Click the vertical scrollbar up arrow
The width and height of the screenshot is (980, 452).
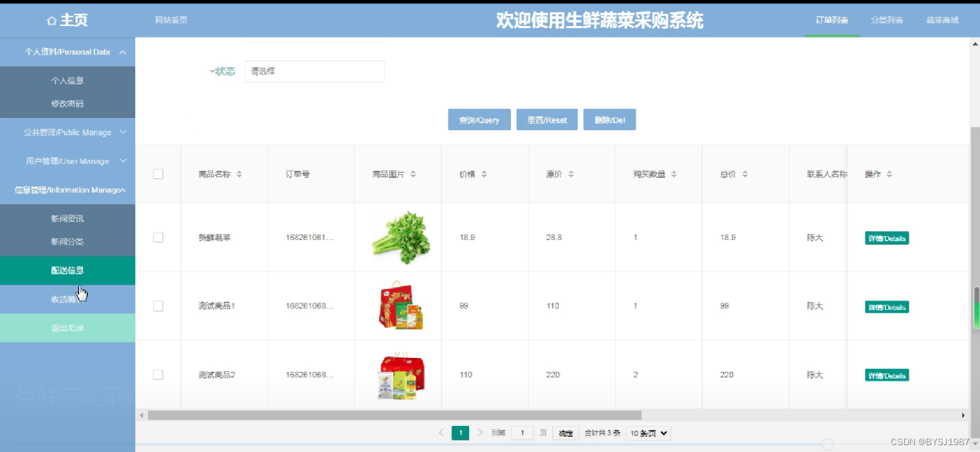coord(975,45)
